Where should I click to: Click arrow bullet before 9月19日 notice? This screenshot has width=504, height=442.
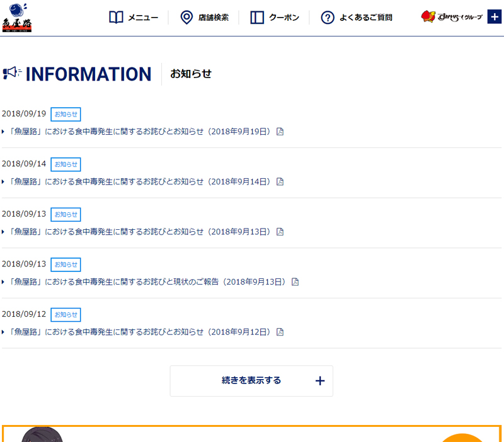(3, 132)
